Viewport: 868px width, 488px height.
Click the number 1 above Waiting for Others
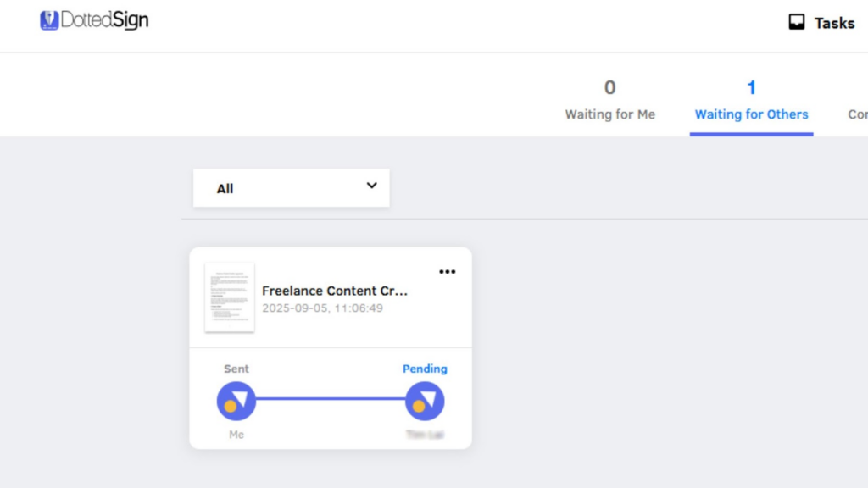coord(751,87)
